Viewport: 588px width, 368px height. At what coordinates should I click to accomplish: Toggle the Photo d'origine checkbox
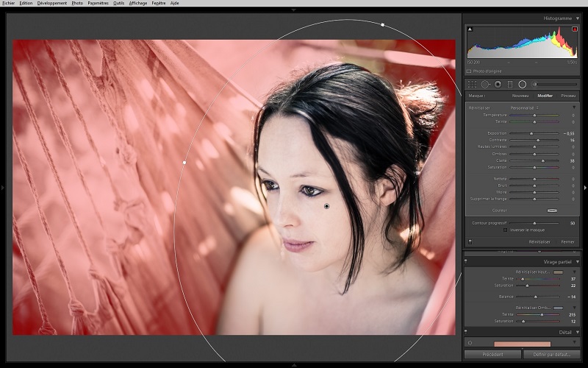[x=469, y=70]
